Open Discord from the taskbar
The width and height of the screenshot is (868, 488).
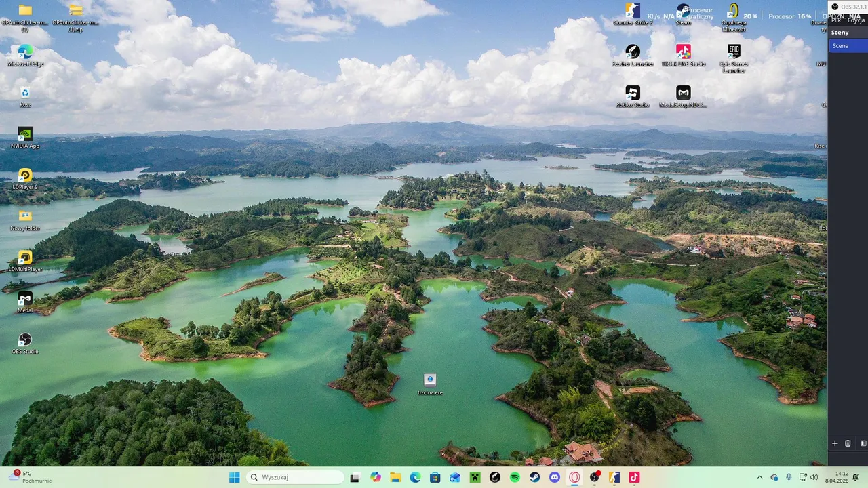point(555,477)
